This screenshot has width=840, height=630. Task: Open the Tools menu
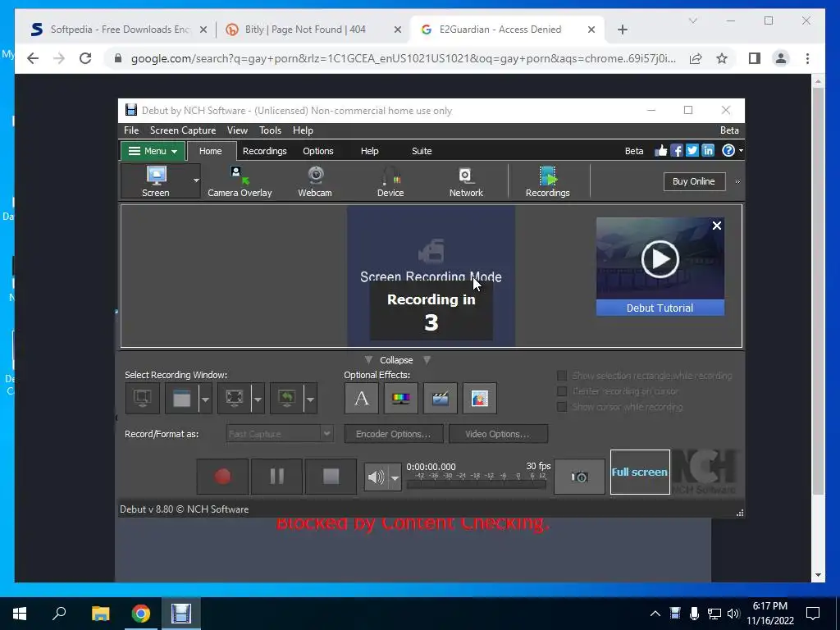pos(270,130)
